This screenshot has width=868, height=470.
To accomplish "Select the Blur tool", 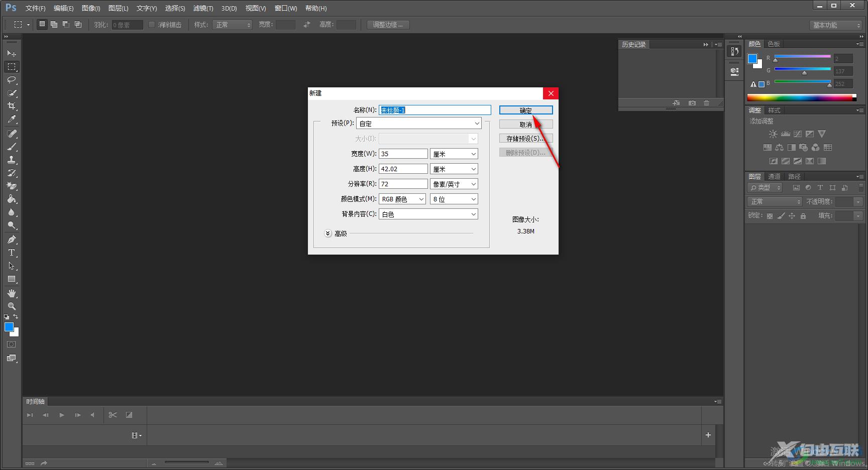I will 12,212.
